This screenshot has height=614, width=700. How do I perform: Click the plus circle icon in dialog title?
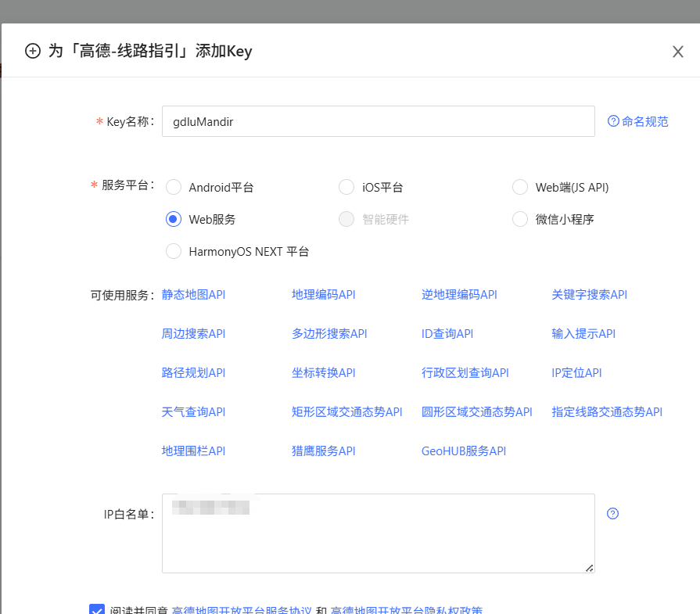[33, 51]
